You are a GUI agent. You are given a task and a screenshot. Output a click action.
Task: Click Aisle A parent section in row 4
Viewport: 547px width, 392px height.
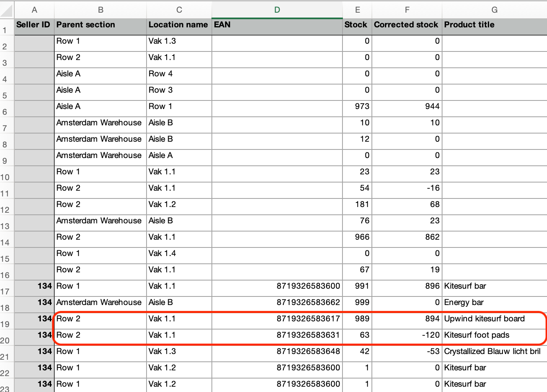[100, 76]
